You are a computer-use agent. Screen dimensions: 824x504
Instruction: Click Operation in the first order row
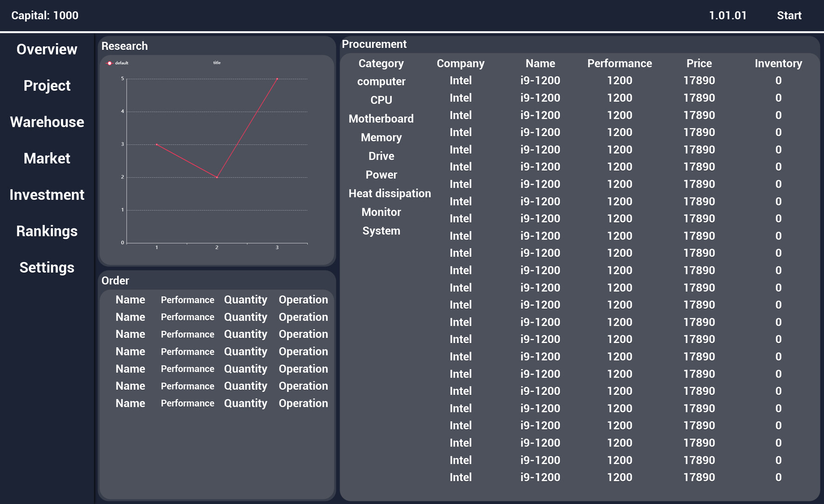tap(303, 300)
